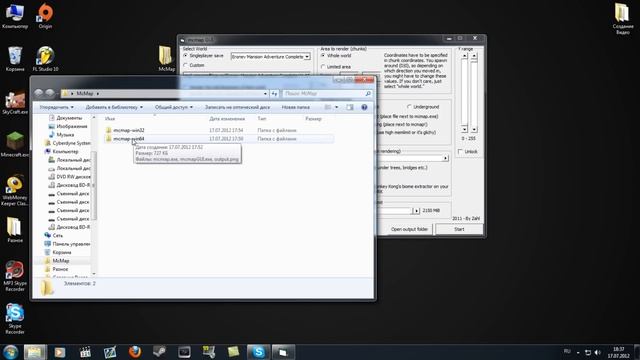
Task: Enable the Unlock checkbox under Y range
Action: pos(460,151)
